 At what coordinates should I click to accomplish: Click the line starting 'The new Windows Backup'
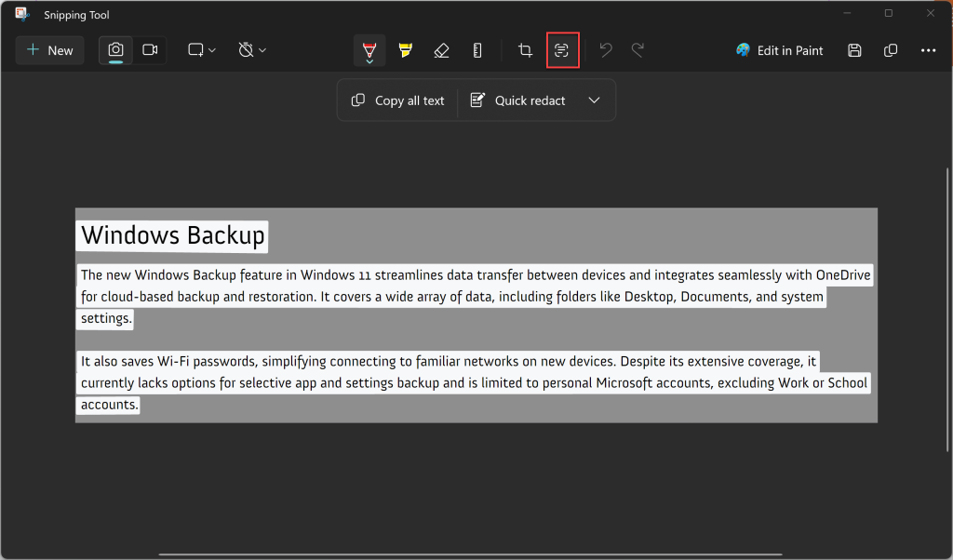click(476, 275)
